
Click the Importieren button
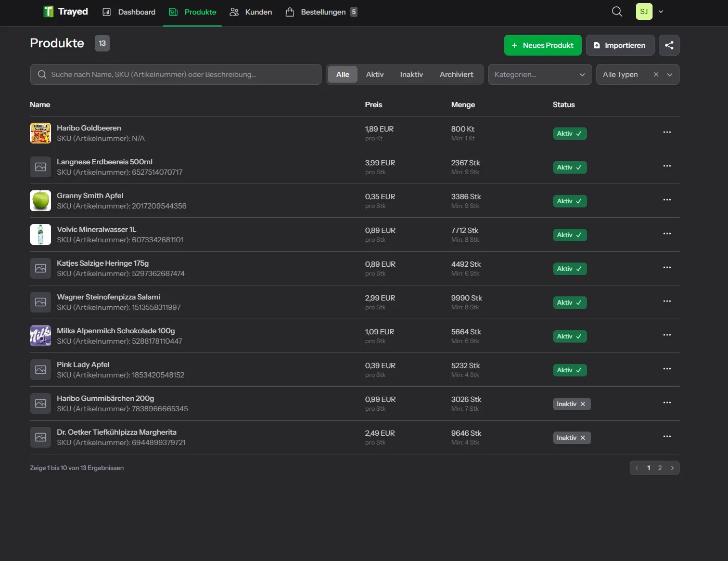click(620, 45)
